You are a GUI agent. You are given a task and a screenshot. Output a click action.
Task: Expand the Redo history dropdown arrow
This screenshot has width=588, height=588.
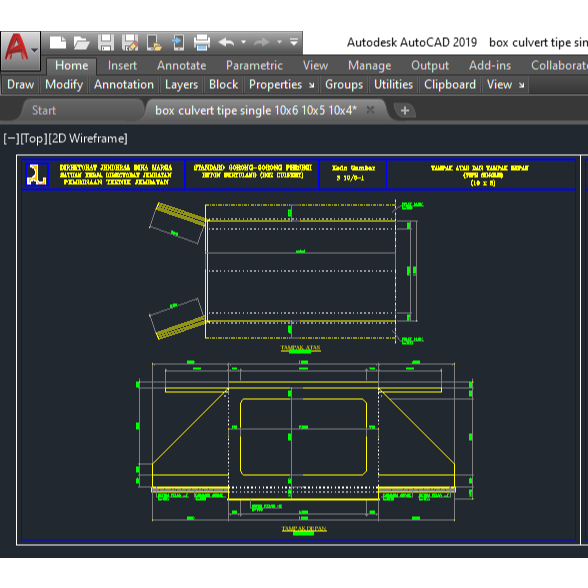(279, 42)
